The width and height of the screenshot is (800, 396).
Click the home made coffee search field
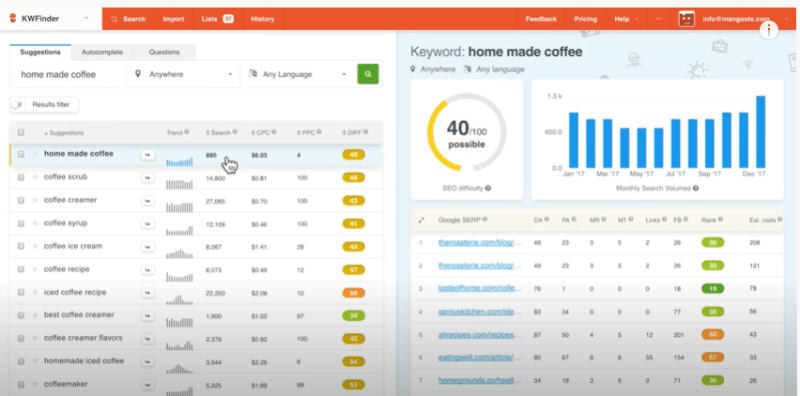68,74
